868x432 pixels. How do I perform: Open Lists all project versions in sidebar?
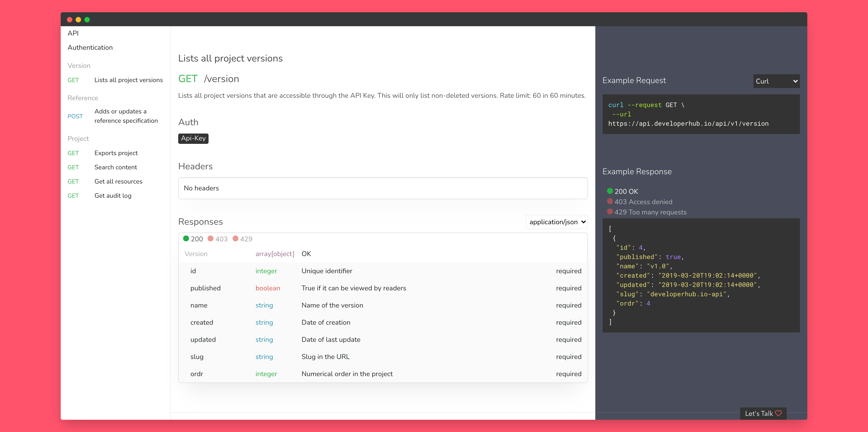point(128,80)
